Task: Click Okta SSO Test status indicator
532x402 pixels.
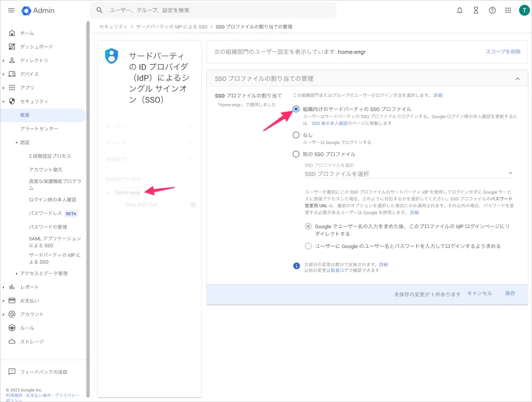Action: (193, 205)
